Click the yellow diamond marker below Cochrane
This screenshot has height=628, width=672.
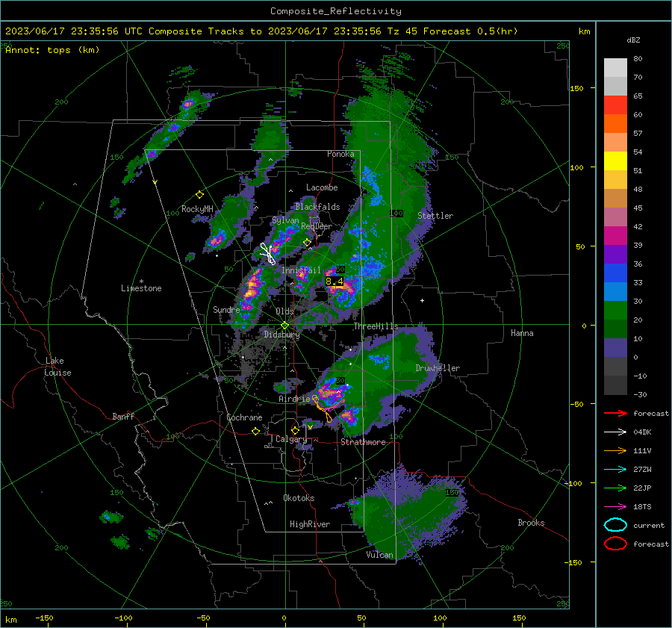click(x=255, y=432)
